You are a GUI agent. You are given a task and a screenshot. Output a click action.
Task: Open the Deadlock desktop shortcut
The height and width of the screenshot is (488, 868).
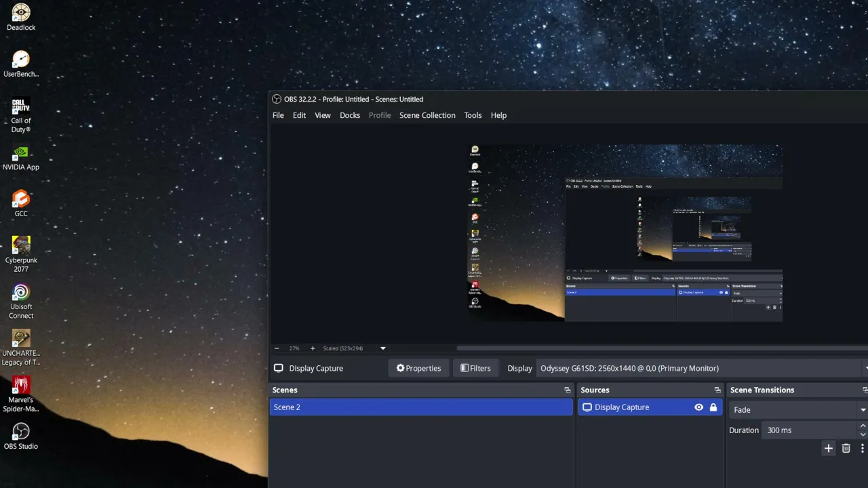[21, 18]
